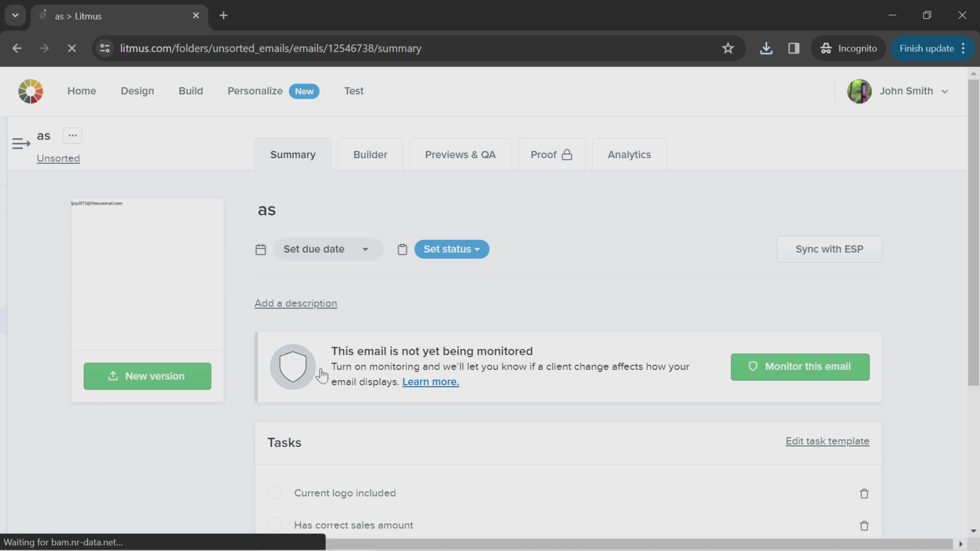980x551 pixels.
Task: Switch to the Previews & QA tab
Action: click(x=460, y=154)
